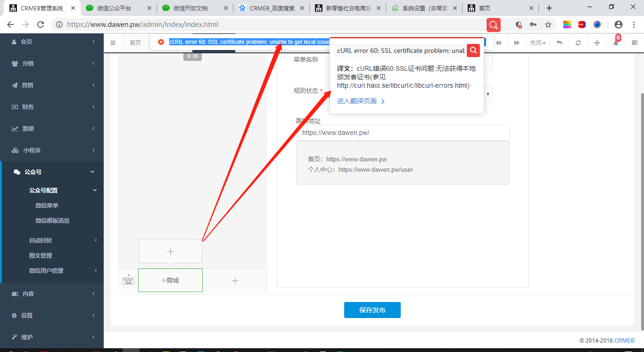Viewport: 644px width, 352px height.
Task: Open a new browser tab with plus
Action: click(549, 8)
